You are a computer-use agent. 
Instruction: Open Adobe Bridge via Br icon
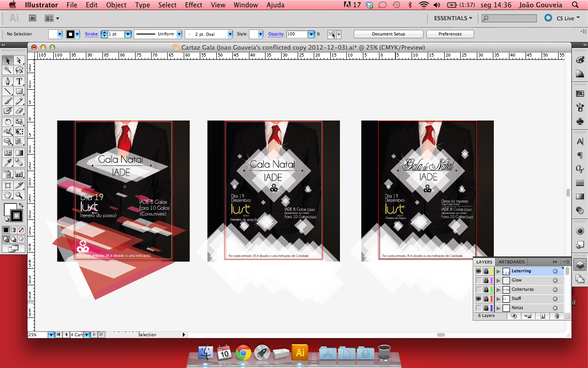[x=33, y=18]
